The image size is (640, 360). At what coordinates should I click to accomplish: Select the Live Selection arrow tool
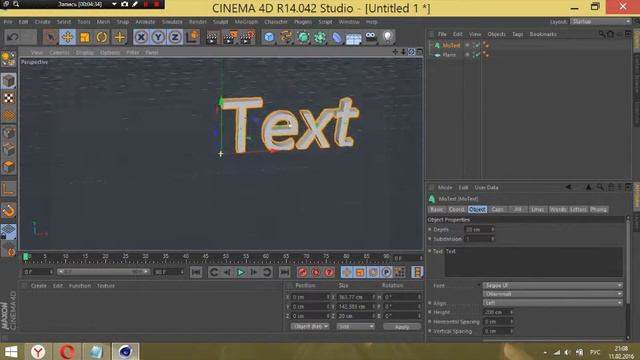point(51,37)
